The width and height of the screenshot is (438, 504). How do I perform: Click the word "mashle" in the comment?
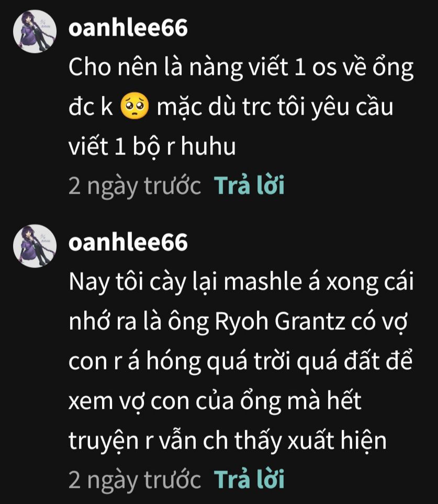pos(263,281)
